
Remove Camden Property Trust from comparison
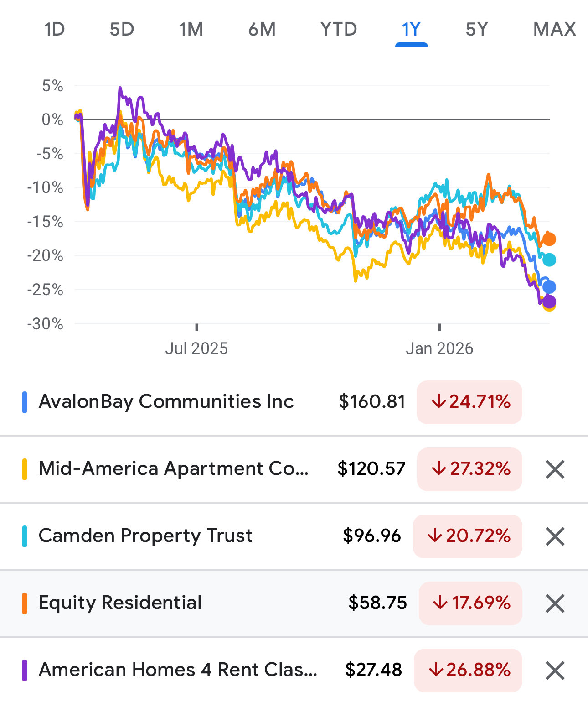(555, 536)
